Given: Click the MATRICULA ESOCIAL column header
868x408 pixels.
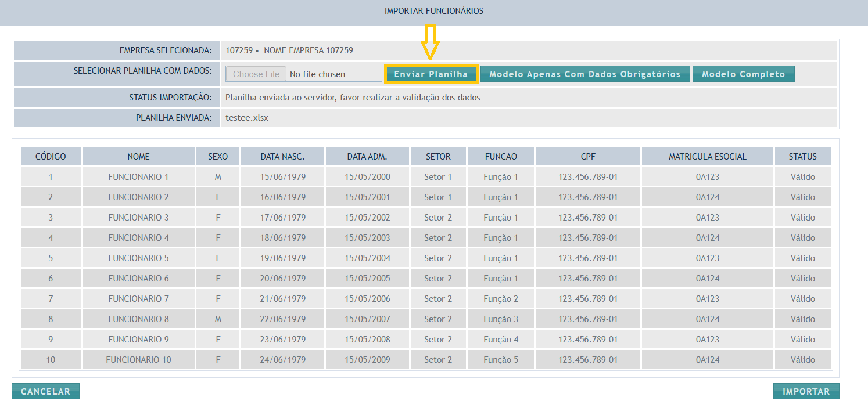Looking at the screenshot, I should click(x=708, y=156).
